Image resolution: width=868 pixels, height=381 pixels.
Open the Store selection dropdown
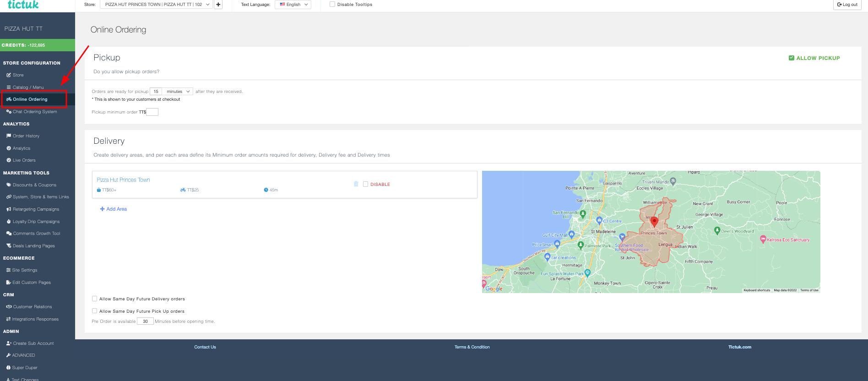156,5
